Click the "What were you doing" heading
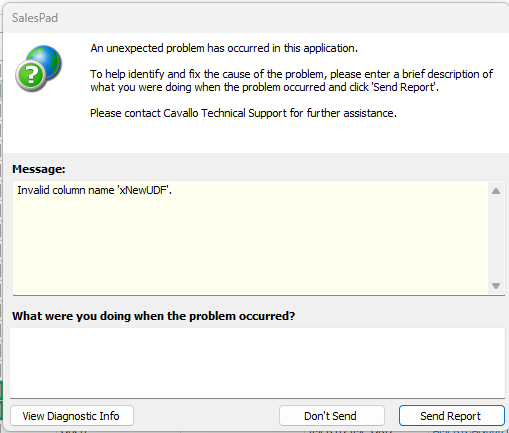 click(154, 316)
